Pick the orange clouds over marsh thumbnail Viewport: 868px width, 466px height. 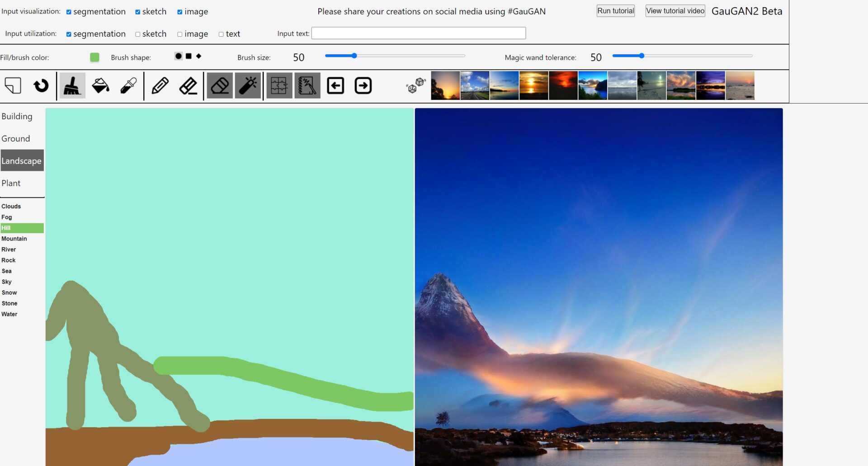(681, 85)
